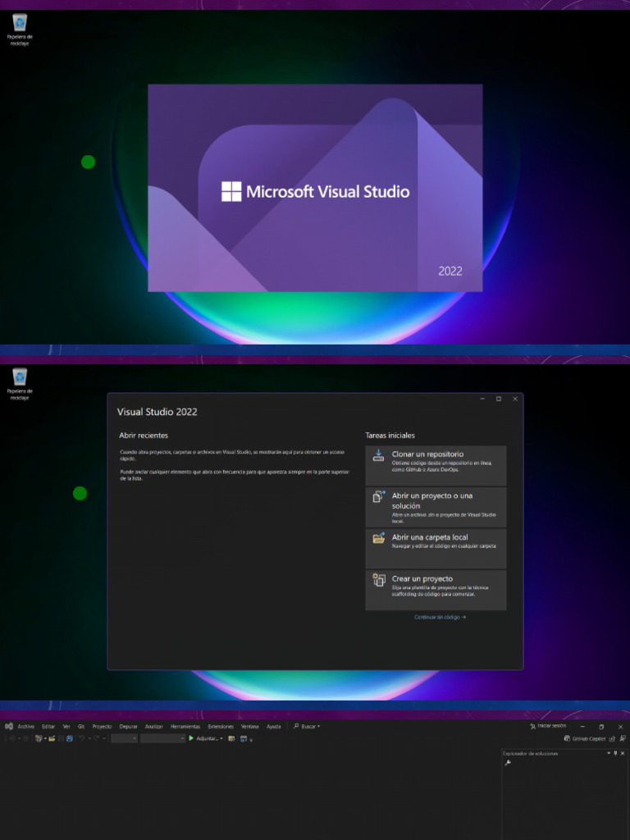This screenshot has width=630, height=840.
Task: Expand the new project icon dropdown arrow
Action: 45,738
